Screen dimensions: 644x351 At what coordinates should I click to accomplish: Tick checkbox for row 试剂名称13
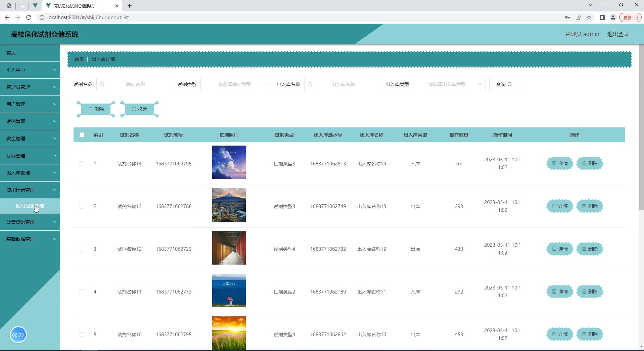[82, 206]
